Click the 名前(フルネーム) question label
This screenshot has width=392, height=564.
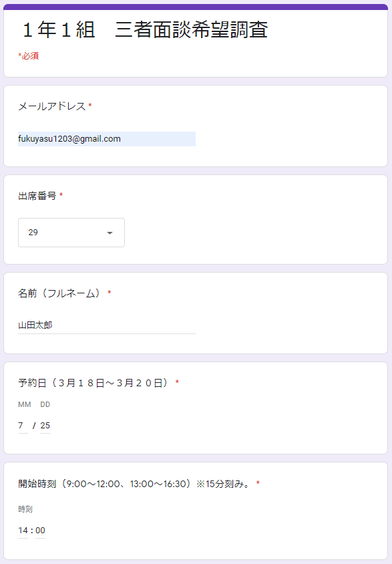[x=60, y=293]
